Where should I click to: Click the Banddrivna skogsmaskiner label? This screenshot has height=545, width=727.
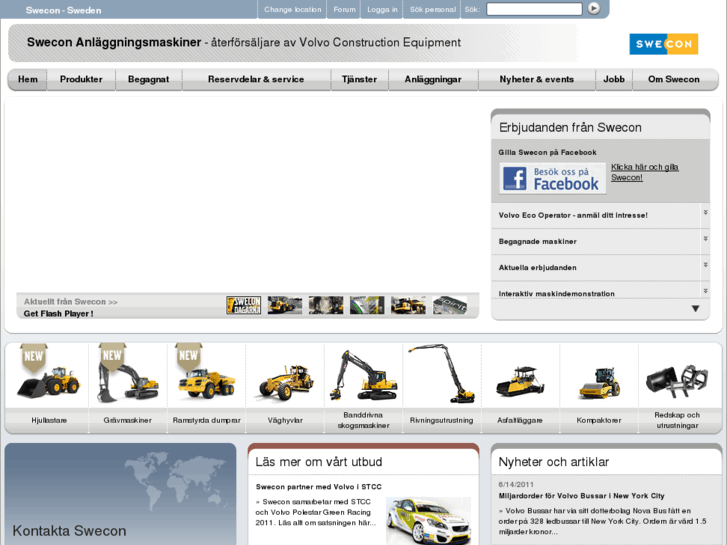click(363, 420)
